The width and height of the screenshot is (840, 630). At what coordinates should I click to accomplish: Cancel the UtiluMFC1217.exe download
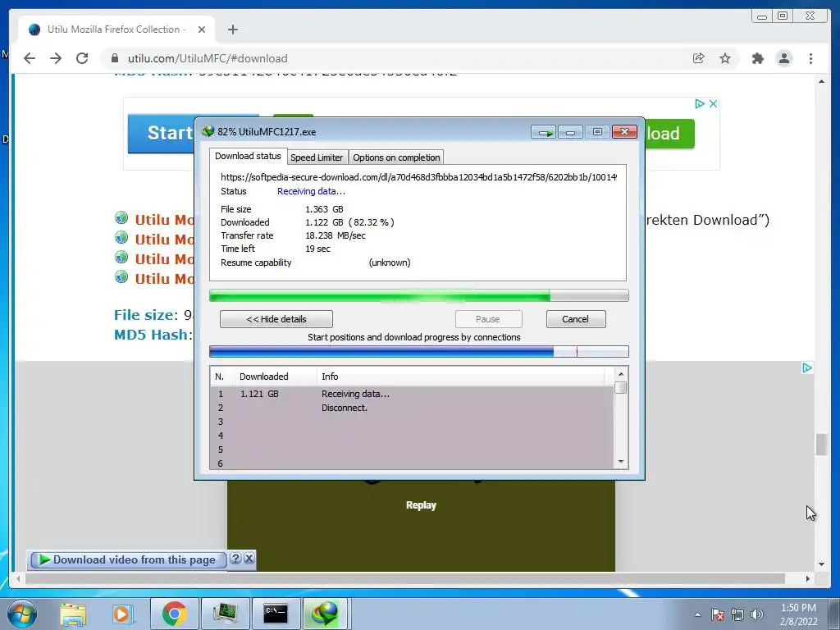click(x=575, y=319)
